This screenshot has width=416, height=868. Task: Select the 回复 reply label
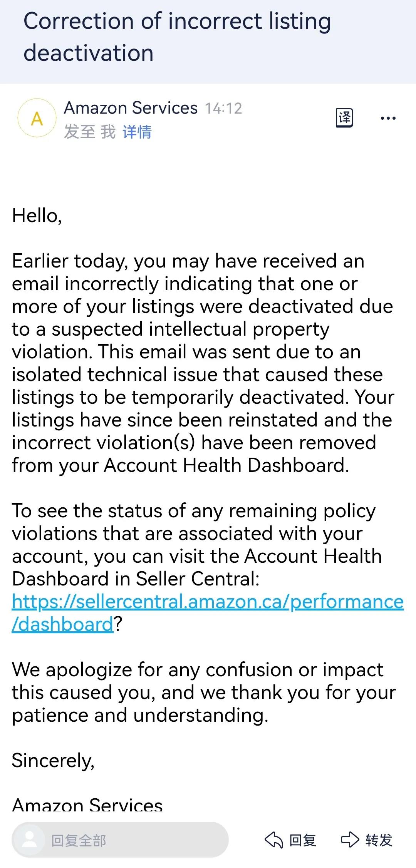tap(303, 840)
